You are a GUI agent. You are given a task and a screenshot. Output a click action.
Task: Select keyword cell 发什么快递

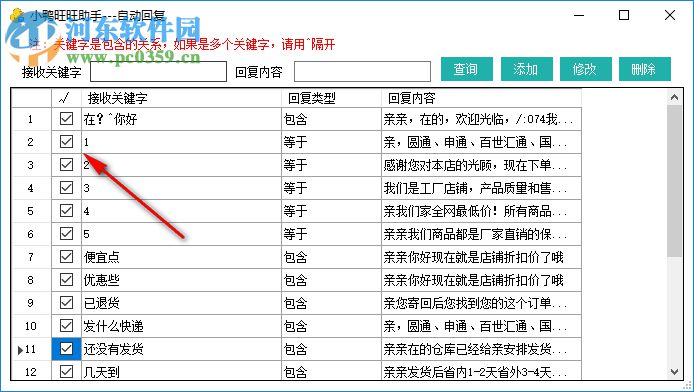tap(181, 326)
